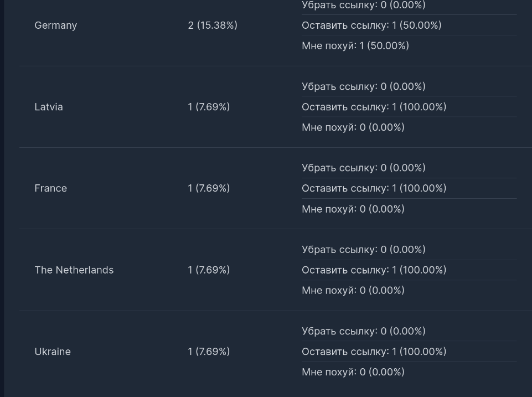Click Germany's vote count 2 (15.38%)
The height and width of the screenshot is (397, 532).
[213, 25]
